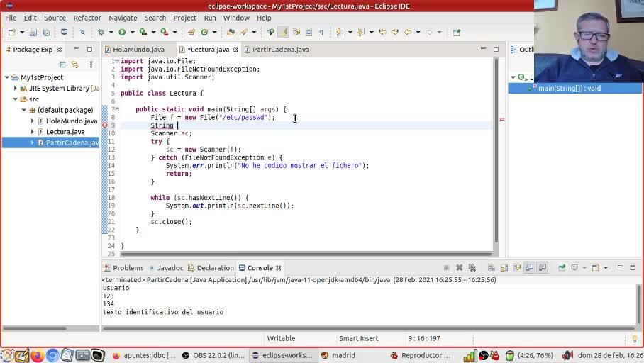Toggle Show Whitespace Characters button

pos(321,32)
